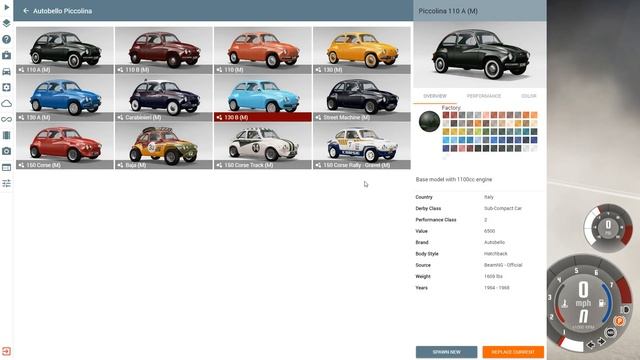Screen dimensions: 640x360
Task: Select the orange 110 (M) car
Action: tap(263, 50)
